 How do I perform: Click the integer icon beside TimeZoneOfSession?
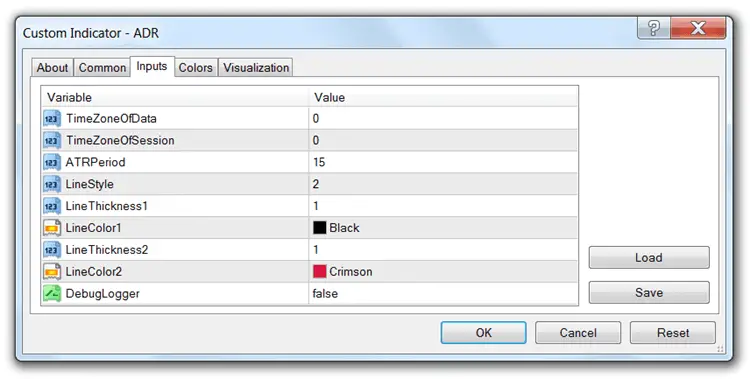(52, 140)
